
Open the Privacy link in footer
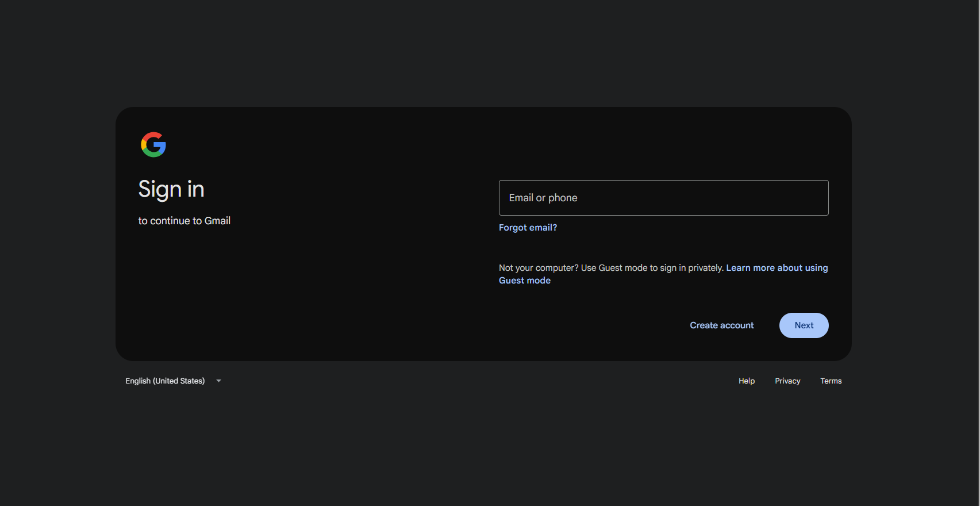(x=787, y=381)
